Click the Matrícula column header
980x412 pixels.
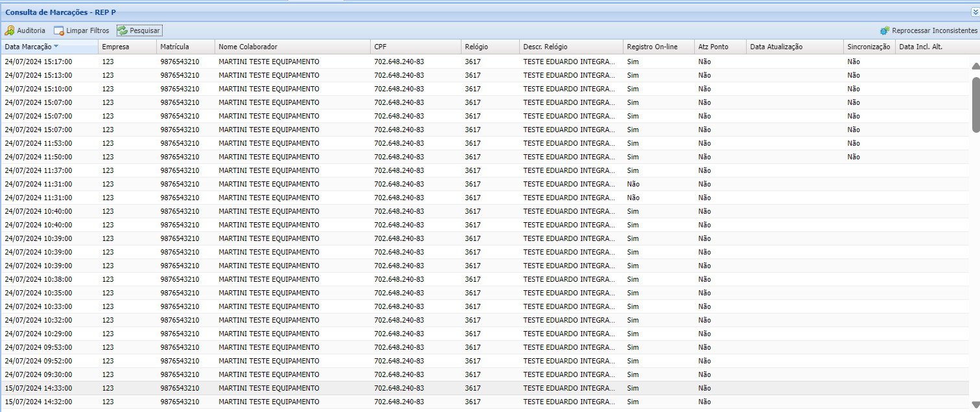[x=185, y=47]
